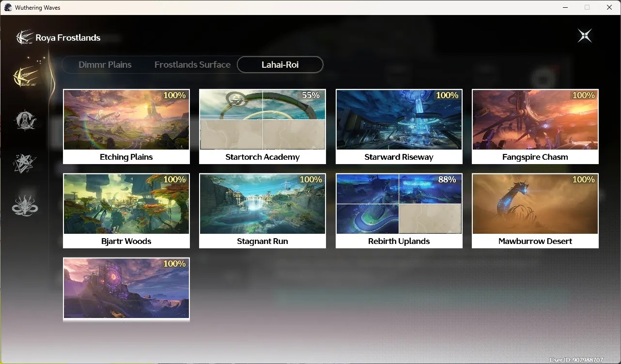
Task: Click the Roya Frostlands header logo
Action: [x=25, y=37]
